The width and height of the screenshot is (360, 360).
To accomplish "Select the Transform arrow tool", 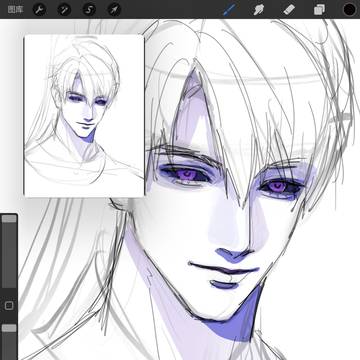I will tap(114, 10).
